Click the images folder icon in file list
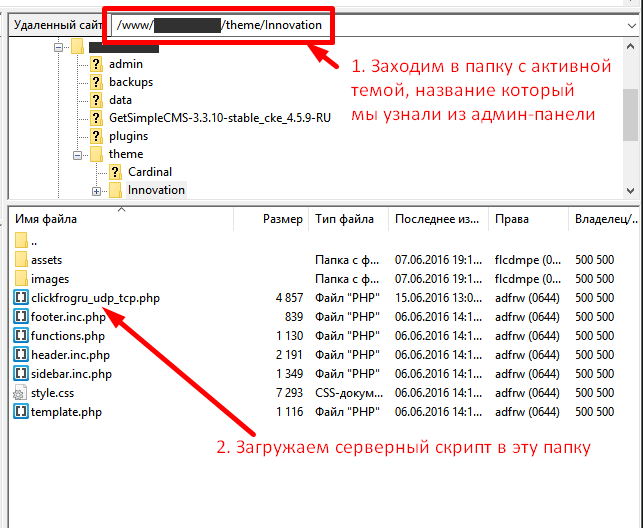The image size is (643, 528). pyautogui.click(x=21, y=279)
